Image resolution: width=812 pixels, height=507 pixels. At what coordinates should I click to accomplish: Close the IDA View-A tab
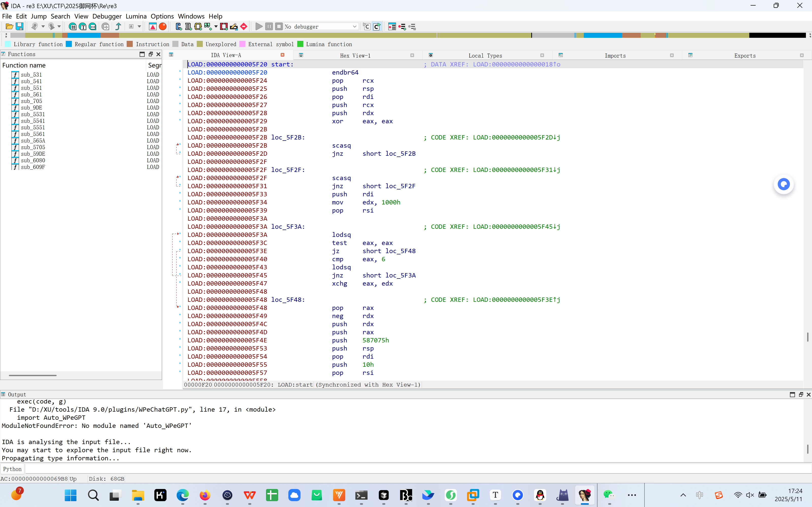point(283,55)
